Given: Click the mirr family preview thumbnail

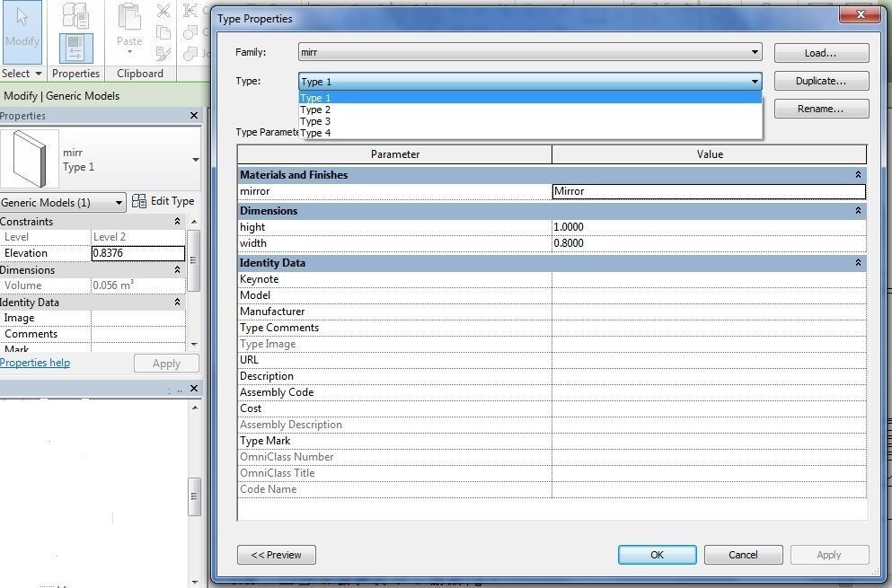Looking at the screenshot, I should 30,159.
